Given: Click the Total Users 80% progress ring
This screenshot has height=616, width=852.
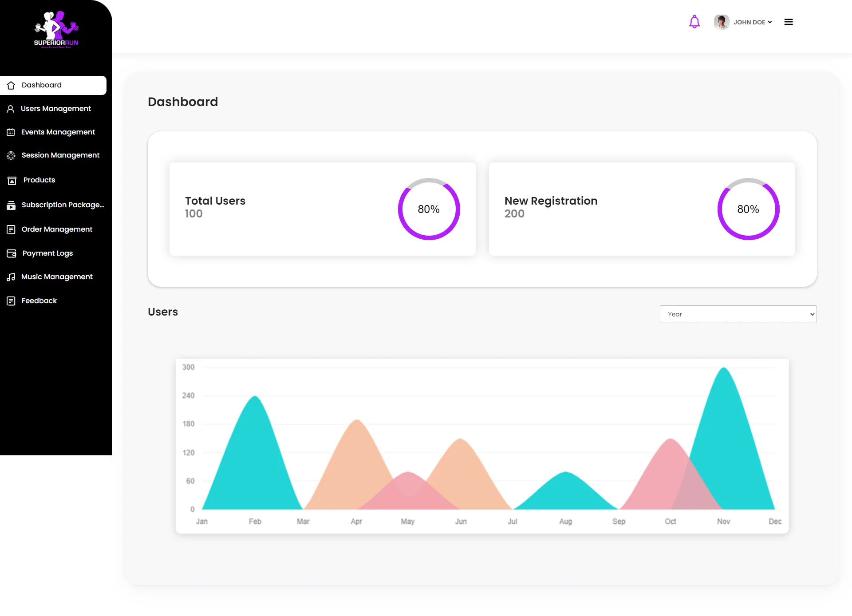Looking at the screenshot, I should (x=429, y=209).
